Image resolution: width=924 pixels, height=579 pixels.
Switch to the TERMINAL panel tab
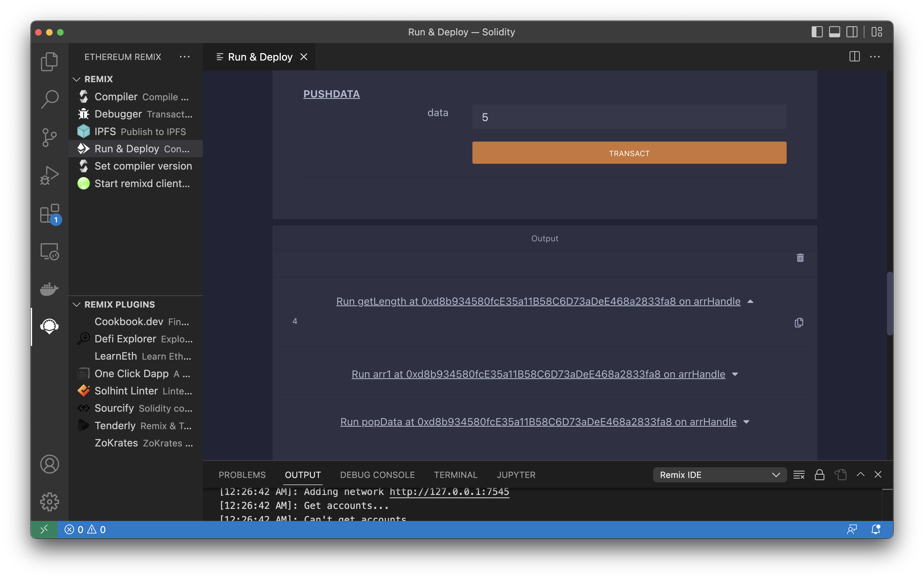455,475
